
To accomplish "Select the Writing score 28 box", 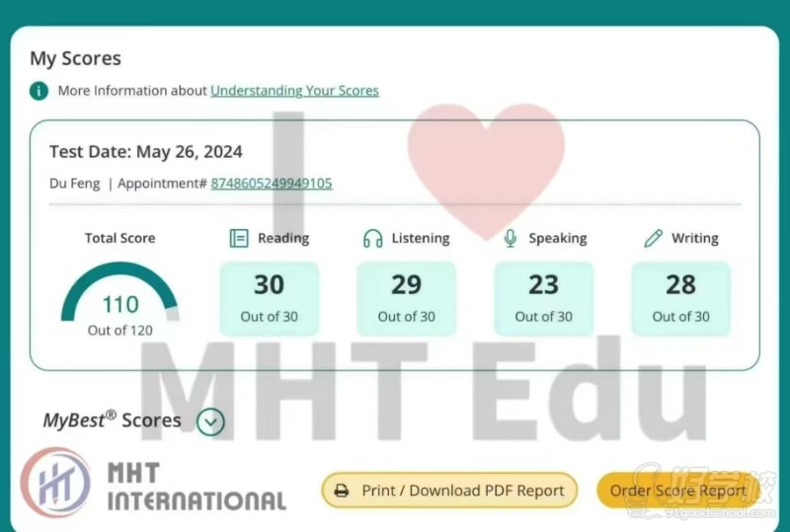I will click(680, 298).
